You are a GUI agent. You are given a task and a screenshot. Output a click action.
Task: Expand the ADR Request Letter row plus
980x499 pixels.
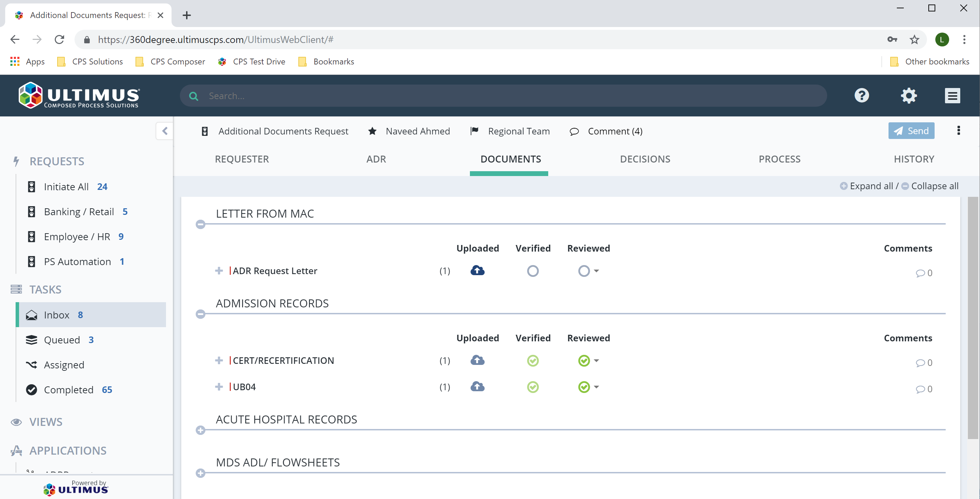[219, 270]
